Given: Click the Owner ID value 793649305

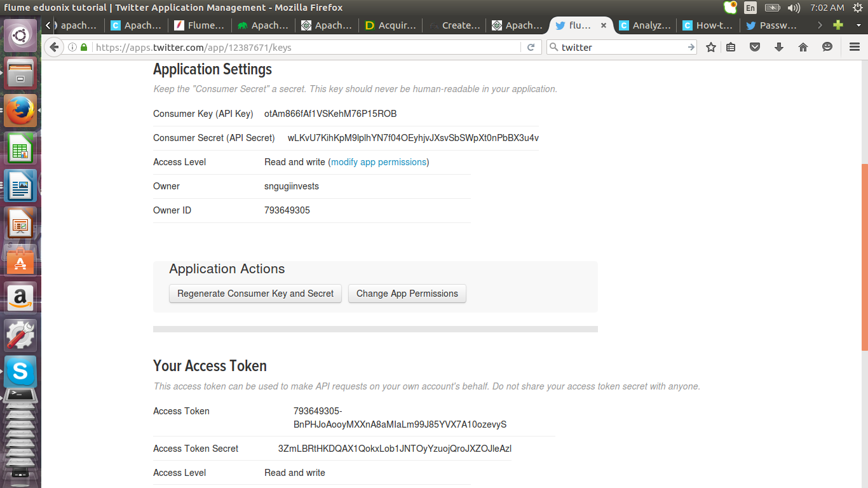Looking at the screenshot, I should pyautogui.click(x=287, y=210).
